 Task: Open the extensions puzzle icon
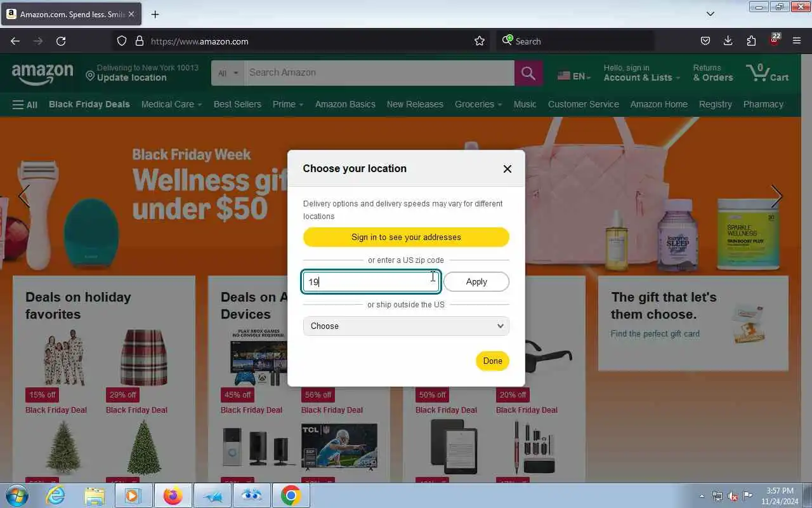tap(751, 41)
